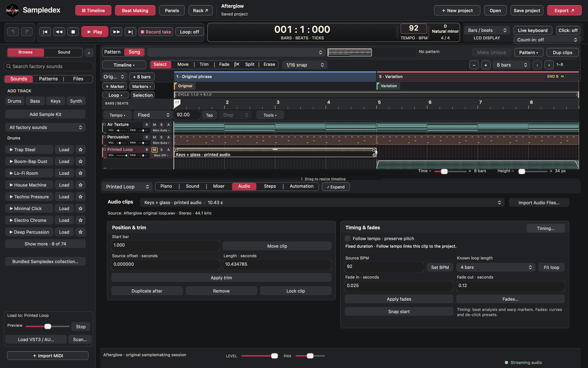Toggle mute on Printed Loop track
Image resolution: width=588 pixels, height=368 pixels.
[154, 150]
